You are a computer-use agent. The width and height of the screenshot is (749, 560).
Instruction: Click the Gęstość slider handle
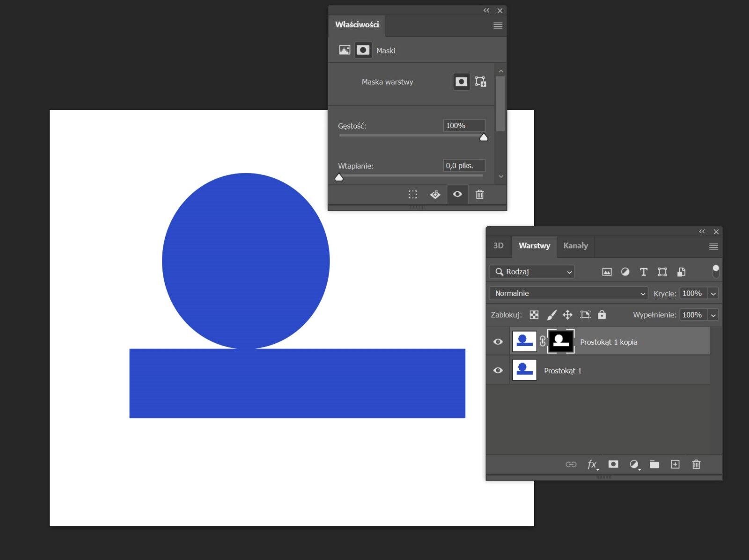[484, 137]
